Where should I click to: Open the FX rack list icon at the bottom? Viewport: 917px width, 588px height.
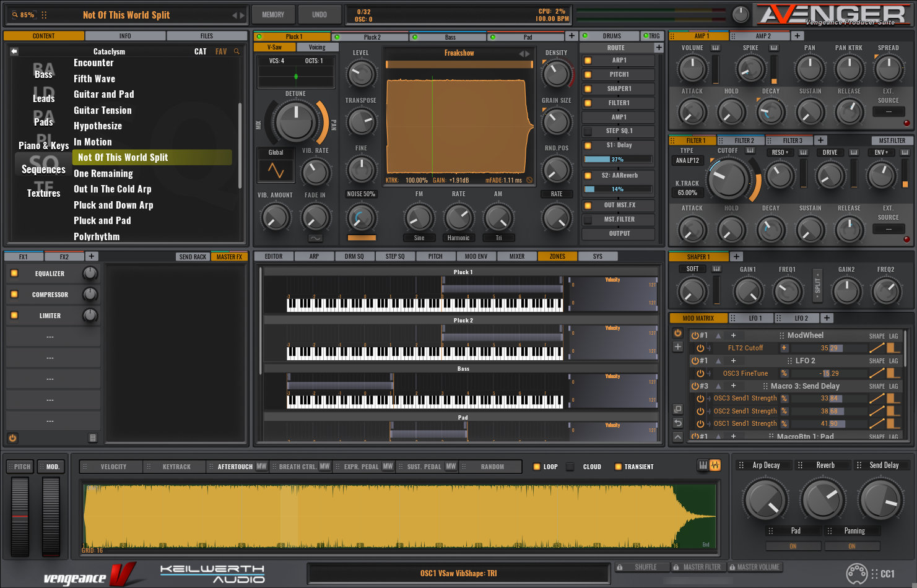tap(93, 438)
